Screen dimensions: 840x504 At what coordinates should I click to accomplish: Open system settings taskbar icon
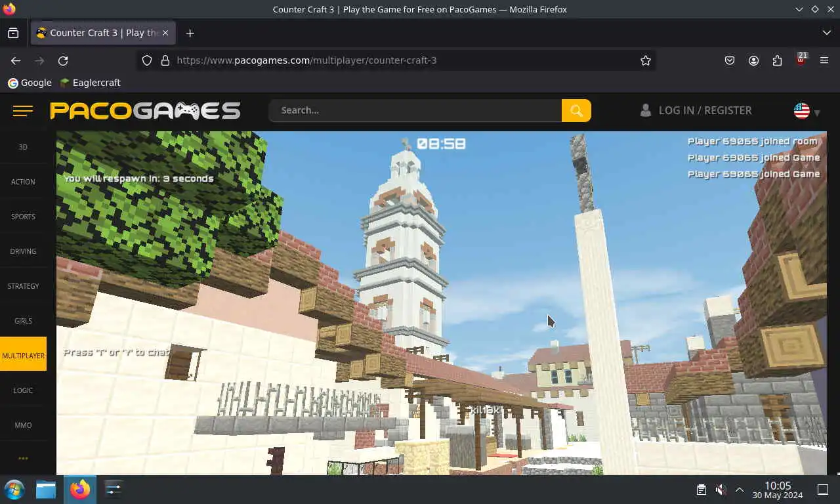(x=114, y=490)
